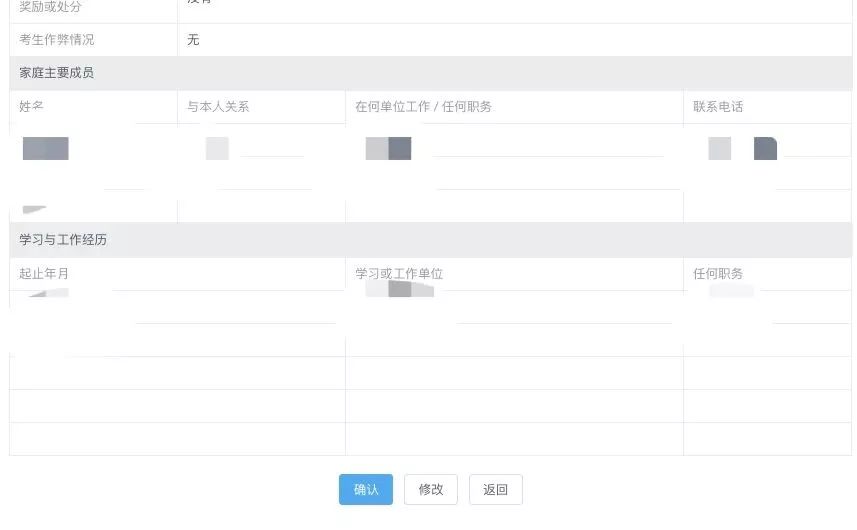The image size is (857, 530).
Task: Click the blurred relationship cell under 与本人关系
Action: tap(217, 149)
